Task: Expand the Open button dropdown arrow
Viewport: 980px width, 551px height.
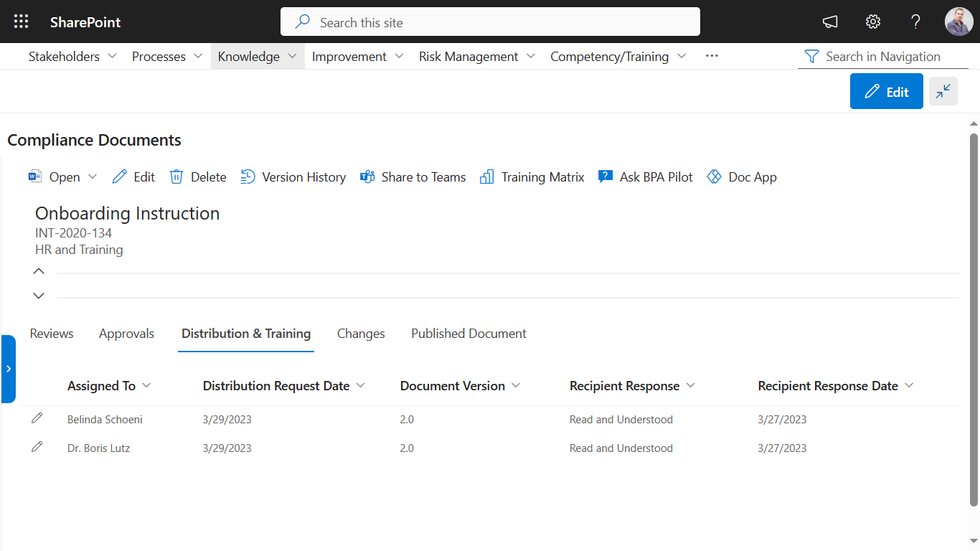Action: tap(93, 176)
